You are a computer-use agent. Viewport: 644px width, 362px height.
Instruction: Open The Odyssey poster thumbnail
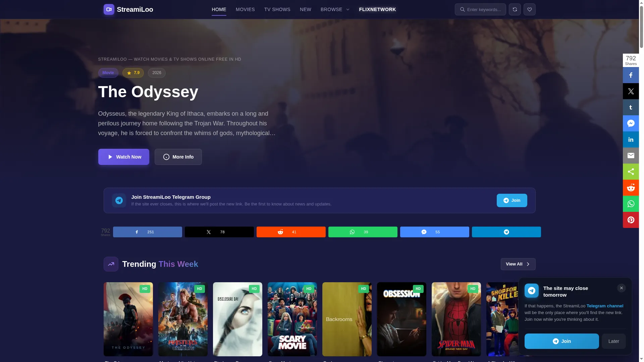click(x=128, y=319)
